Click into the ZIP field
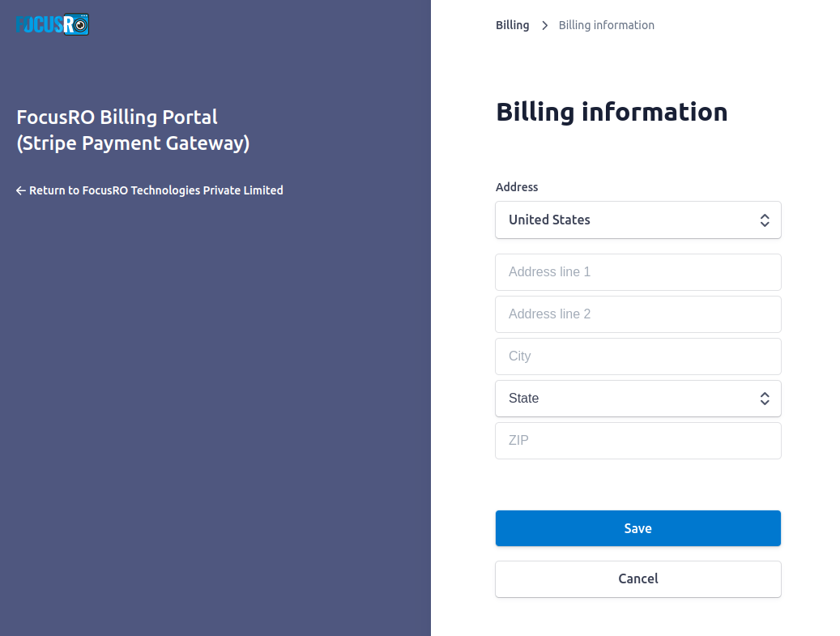 [x=638, y=441]
